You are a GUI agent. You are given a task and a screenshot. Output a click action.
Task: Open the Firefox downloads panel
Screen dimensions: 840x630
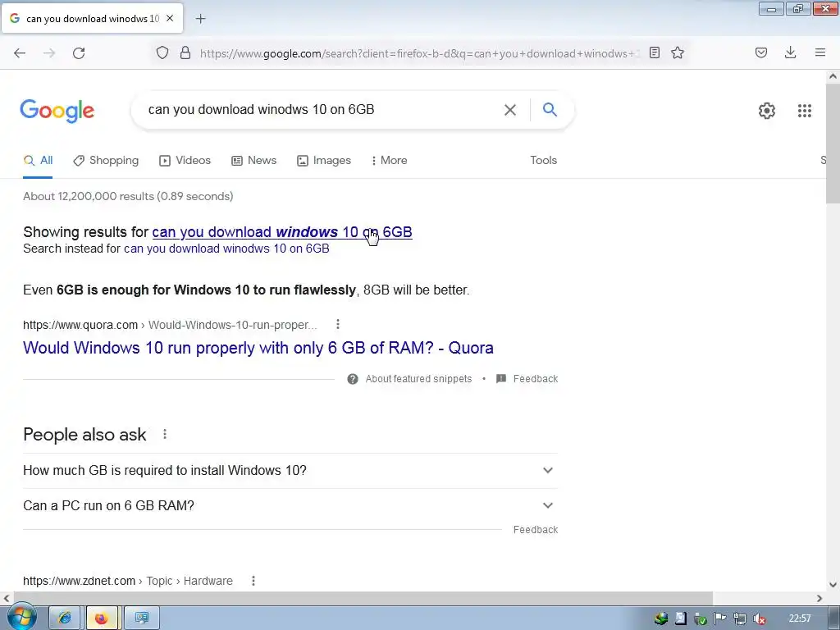[x=790, y=52]
